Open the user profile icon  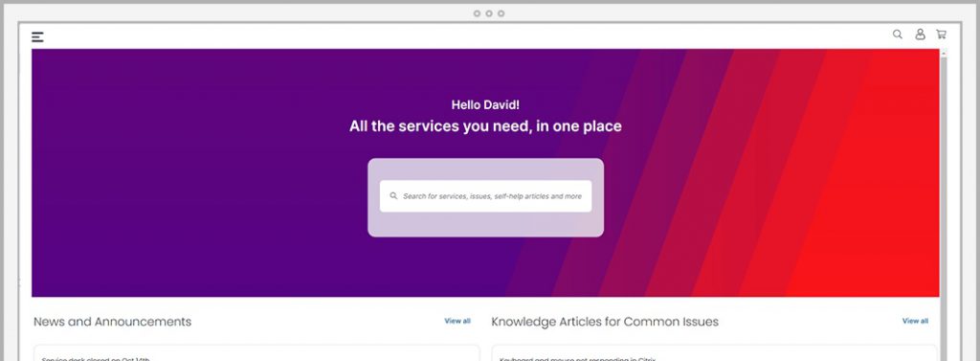tap(920, 34)
